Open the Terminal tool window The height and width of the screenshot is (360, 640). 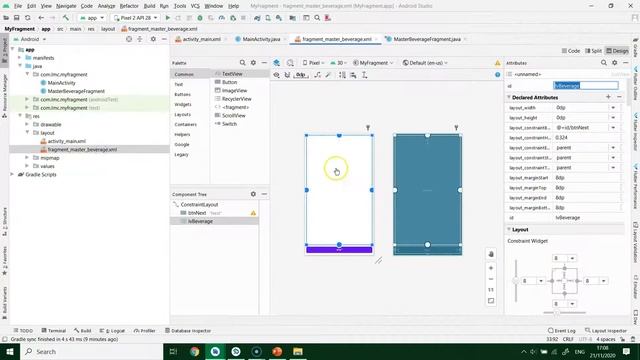(53, 331)
